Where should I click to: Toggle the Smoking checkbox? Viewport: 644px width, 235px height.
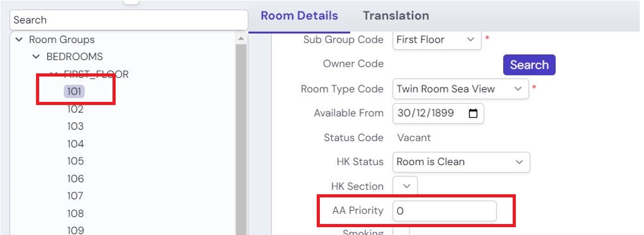coord(401,231)
